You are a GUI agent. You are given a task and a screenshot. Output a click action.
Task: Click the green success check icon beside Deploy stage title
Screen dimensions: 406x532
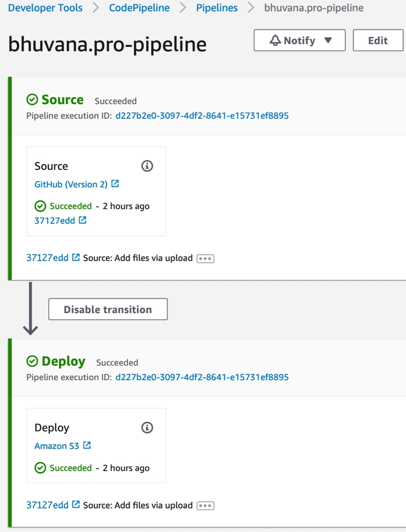(32, 361)
